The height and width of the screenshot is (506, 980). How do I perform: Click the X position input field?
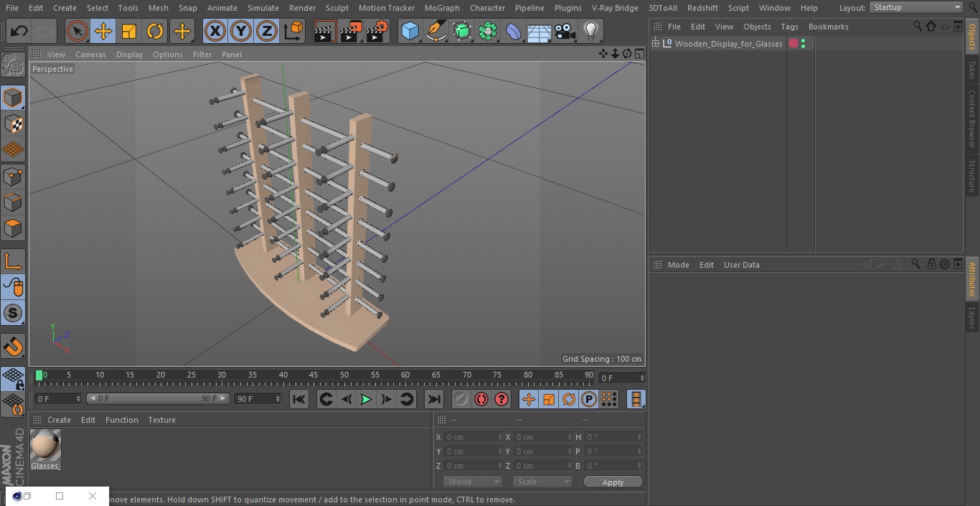pyautogui.click(x=473, y=437)
